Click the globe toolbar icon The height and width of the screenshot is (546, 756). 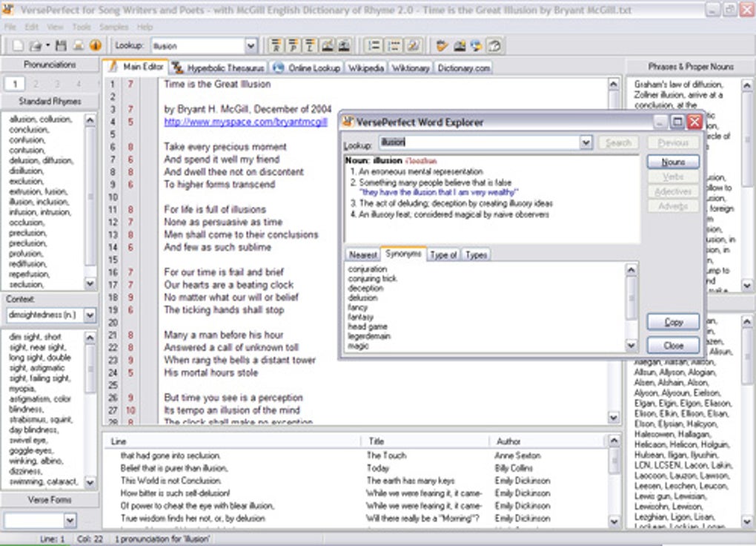coord(477,46)
